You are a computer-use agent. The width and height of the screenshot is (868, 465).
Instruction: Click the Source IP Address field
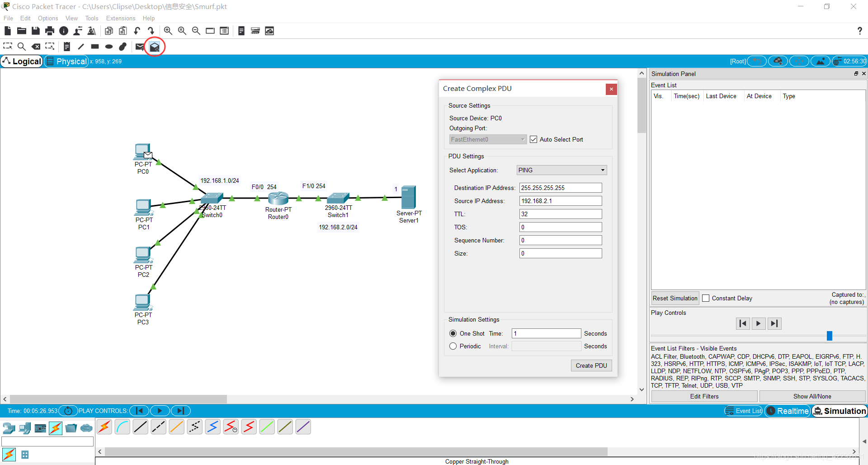click(x=561, y=201)
